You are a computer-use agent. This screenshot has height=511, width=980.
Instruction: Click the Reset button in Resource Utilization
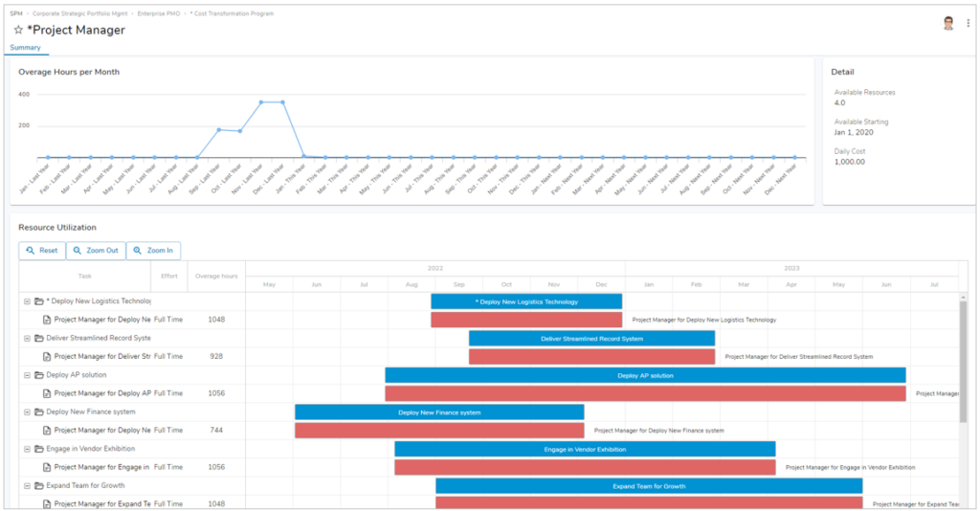[x=42, y=251]
